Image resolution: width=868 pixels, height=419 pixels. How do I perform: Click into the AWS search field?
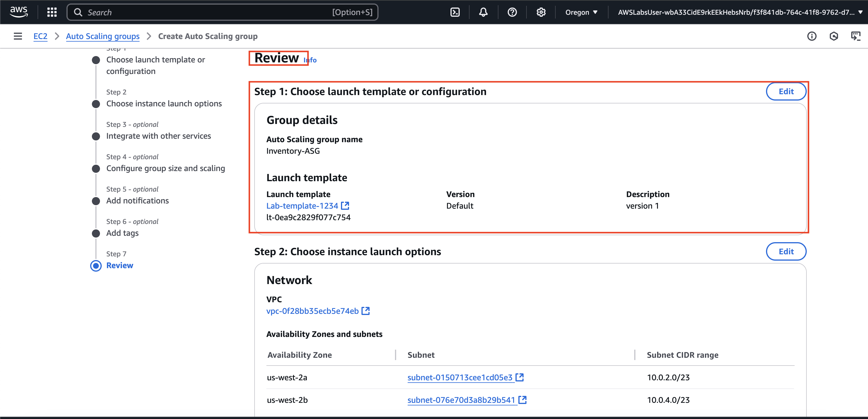point(209,12)
